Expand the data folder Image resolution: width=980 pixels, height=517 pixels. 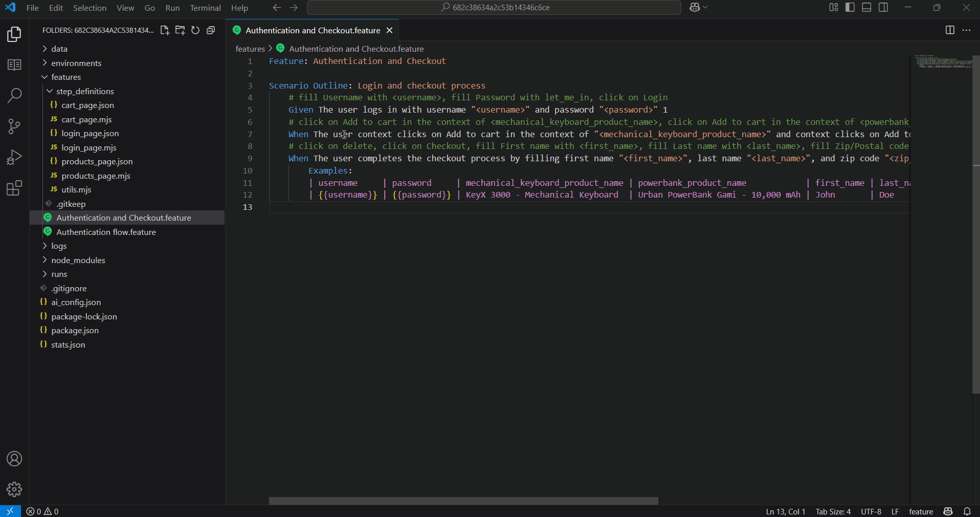coord(59,49)
